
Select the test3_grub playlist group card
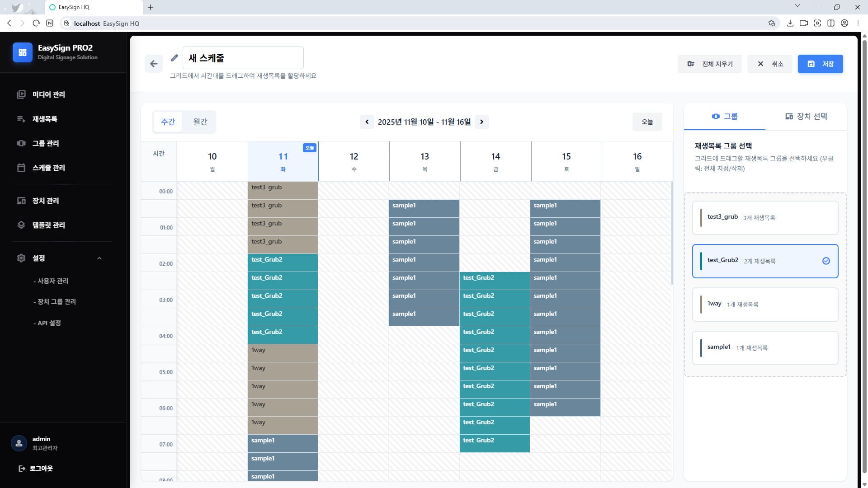coord(765,218)
